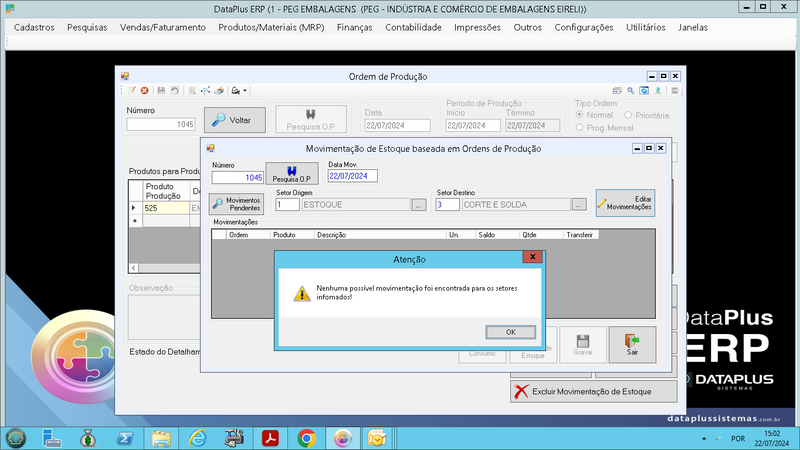Click the Transferir column header
Image resolution: width=800 pixels, height=450 pixels.
click(581, 235)
